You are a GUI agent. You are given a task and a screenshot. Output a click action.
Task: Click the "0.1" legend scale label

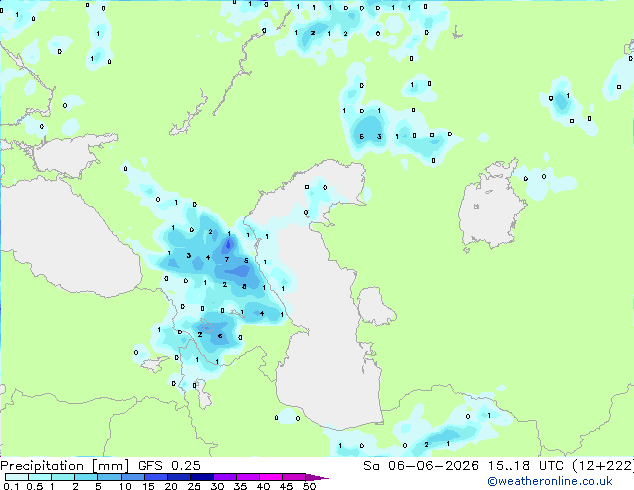(x=11, y=486)
